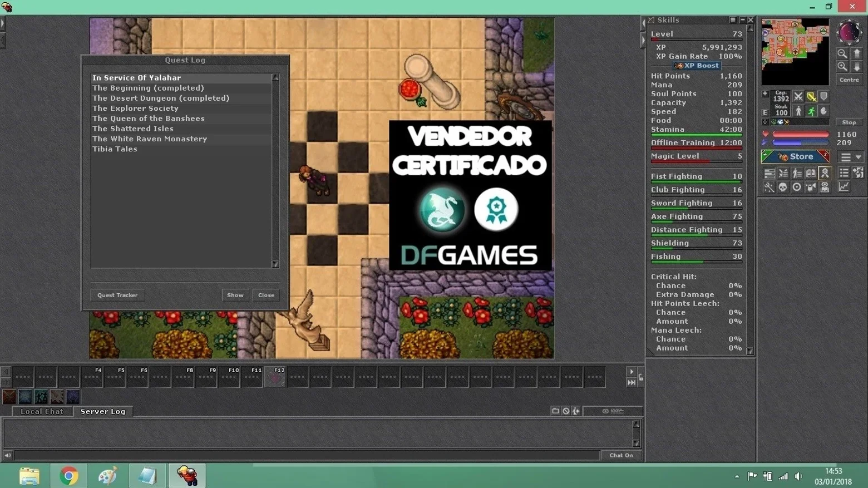
Task: Select The White Raven Monastery quest
Action: tap(181, 139)
